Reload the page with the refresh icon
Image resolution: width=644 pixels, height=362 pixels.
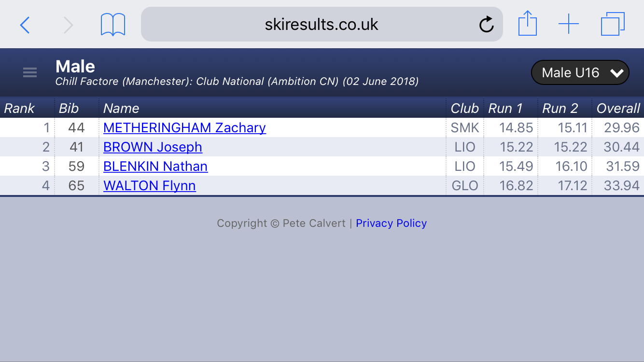(x=486, y=25)
